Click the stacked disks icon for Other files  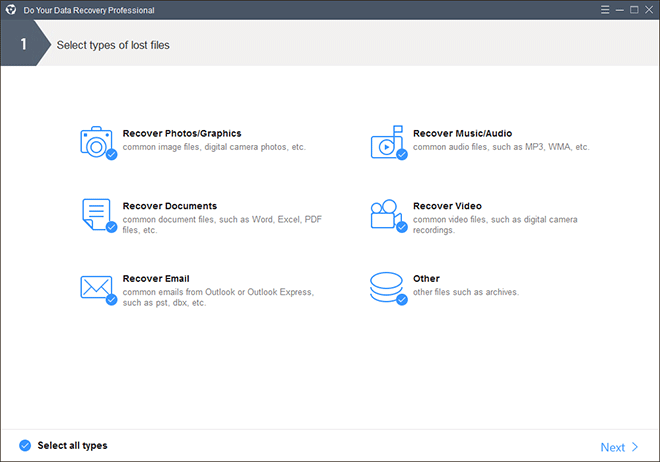click(x=386, y=287)
